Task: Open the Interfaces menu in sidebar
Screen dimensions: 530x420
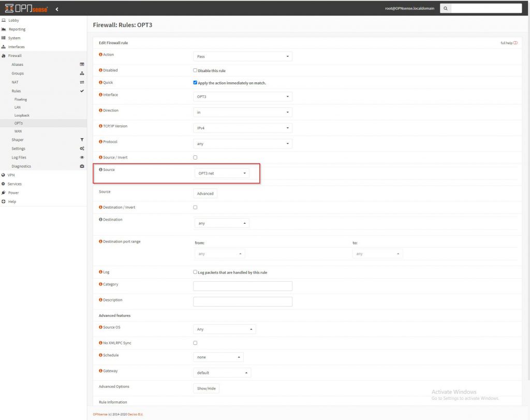Action: click(x=16, y=47)
